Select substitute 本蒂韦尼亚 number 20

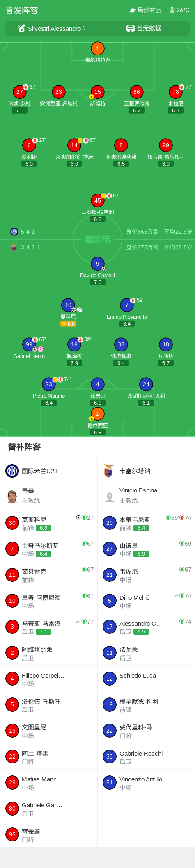tap(110, 523)
